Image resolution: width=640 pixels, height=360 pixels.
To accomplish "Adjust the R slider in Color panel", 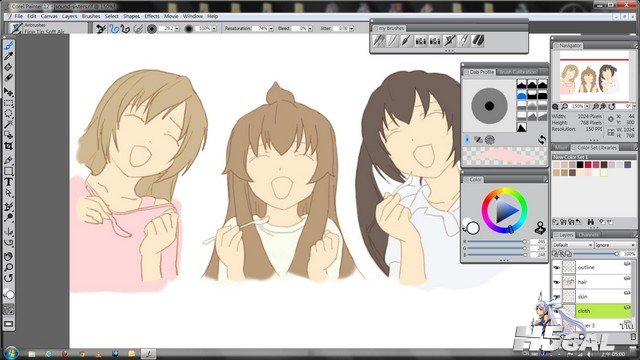I will point(496,242).
